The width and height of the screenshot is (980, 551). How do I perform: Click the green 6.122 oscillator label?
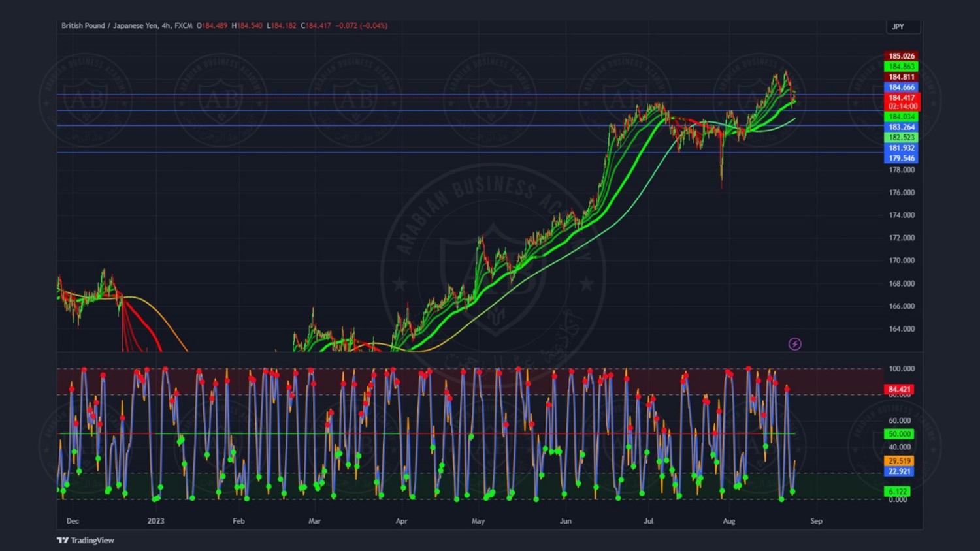pos(898,492)
